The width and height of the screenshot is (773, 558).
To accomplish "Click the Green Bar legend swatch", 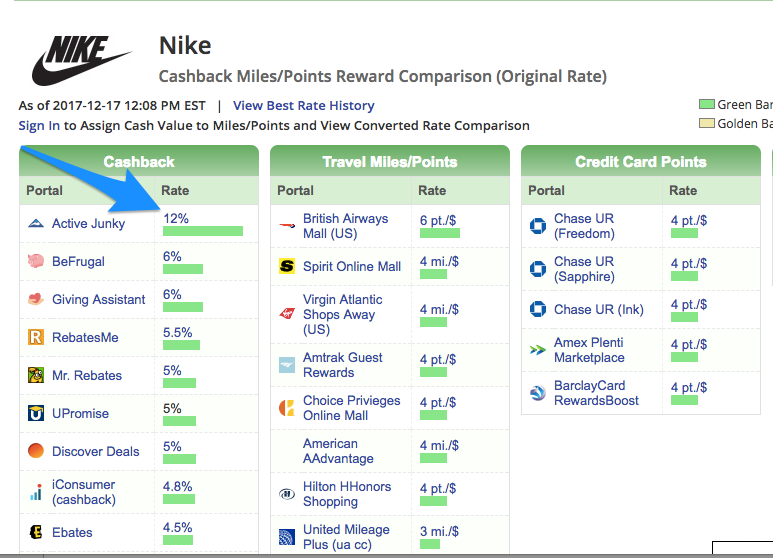I will (707, 105).
